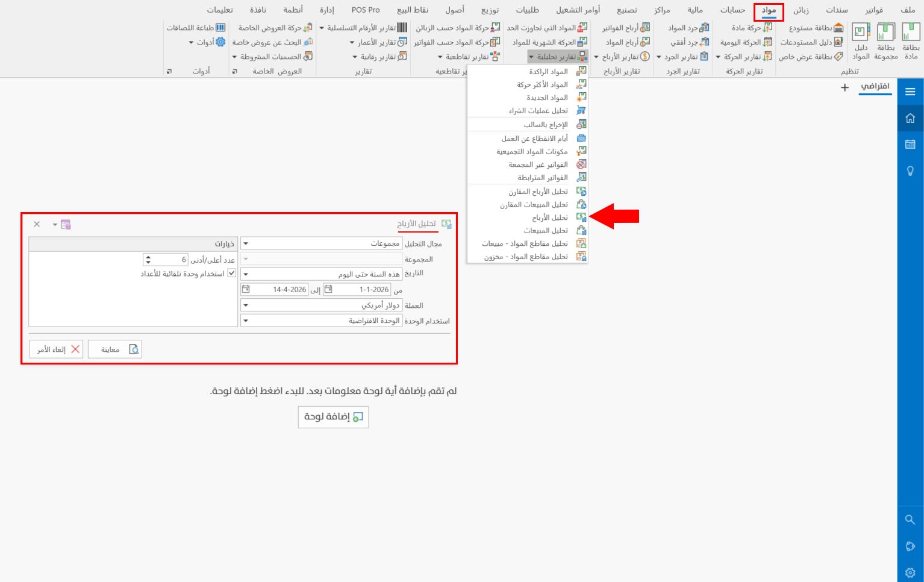Screen dimensions: 924x582
Task: Open the ملف menu
Action: [x=908, y=10]
